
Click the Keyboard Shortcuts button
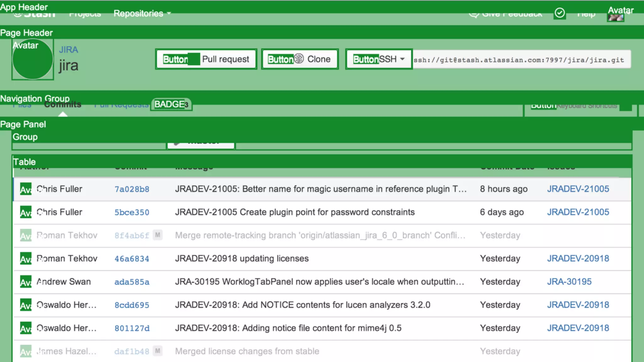(x=587, y=106)
